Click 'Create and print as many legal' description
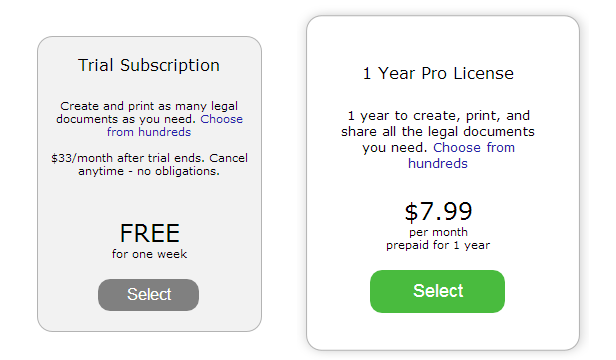The height and width of the screenshot is (360, 616). coord(149,106)
